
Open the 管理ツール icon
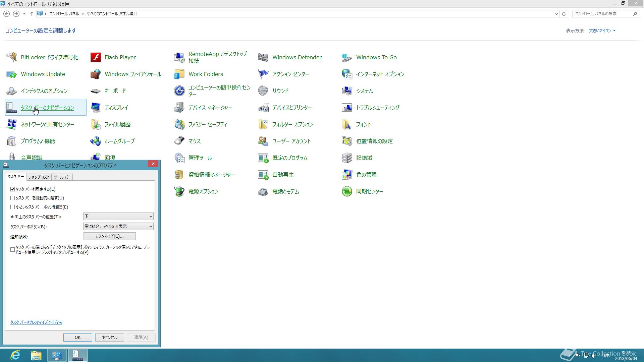[x=179, y=158]
